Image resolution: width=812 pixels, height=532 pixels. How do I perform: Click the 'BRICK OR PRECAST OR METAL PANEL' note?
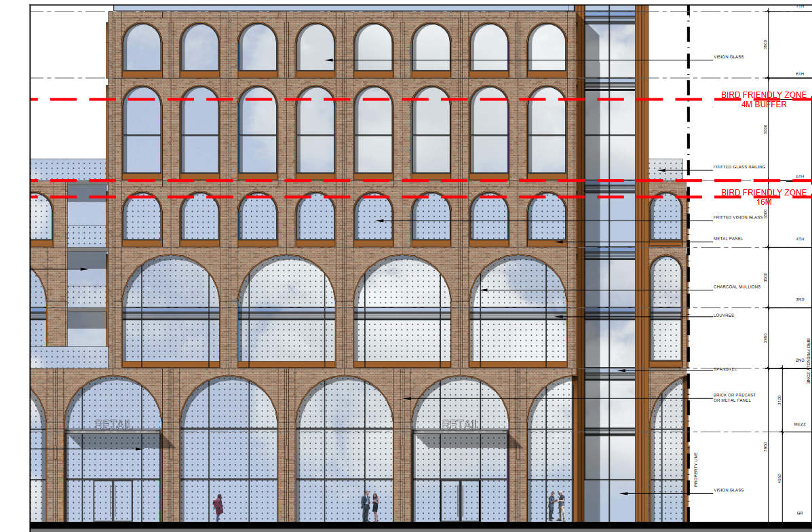tap(734, 398)
